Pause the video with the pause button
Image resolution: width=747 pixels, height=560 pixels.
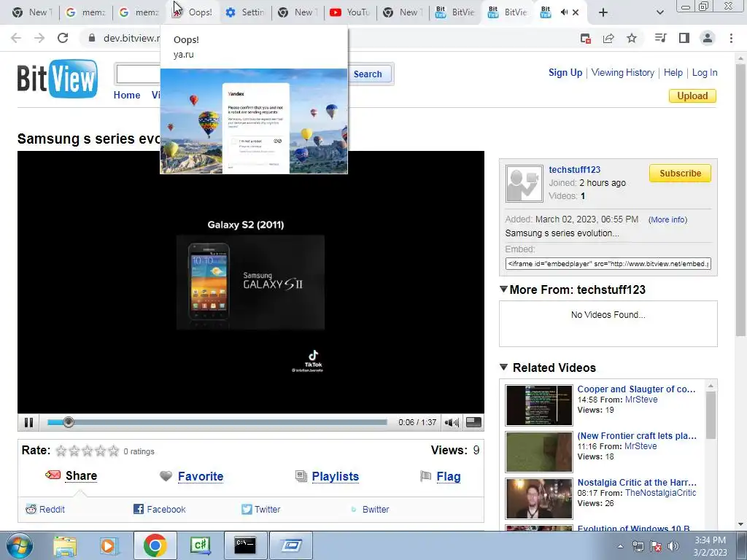coord(28,422)
